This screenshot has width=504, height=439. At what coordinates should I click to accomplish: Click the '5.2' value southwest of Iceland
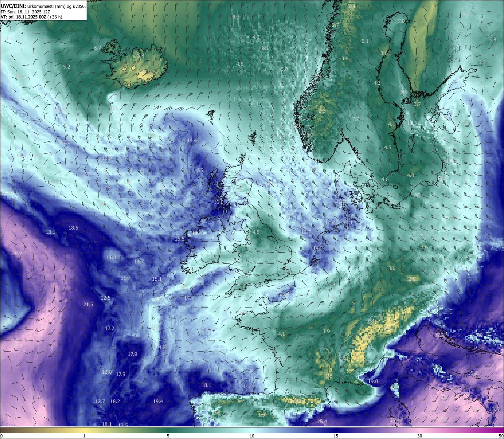[x=67, y=67]
